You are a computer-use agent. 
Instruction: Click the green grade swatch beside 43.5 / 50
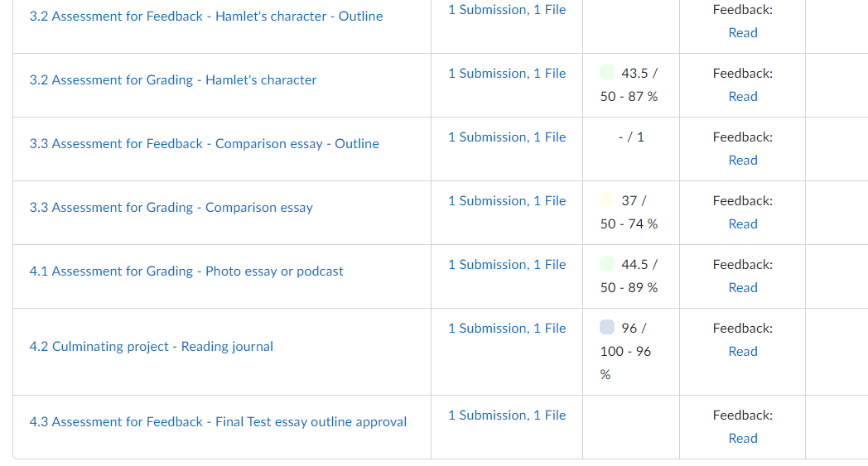pos(607,73)
